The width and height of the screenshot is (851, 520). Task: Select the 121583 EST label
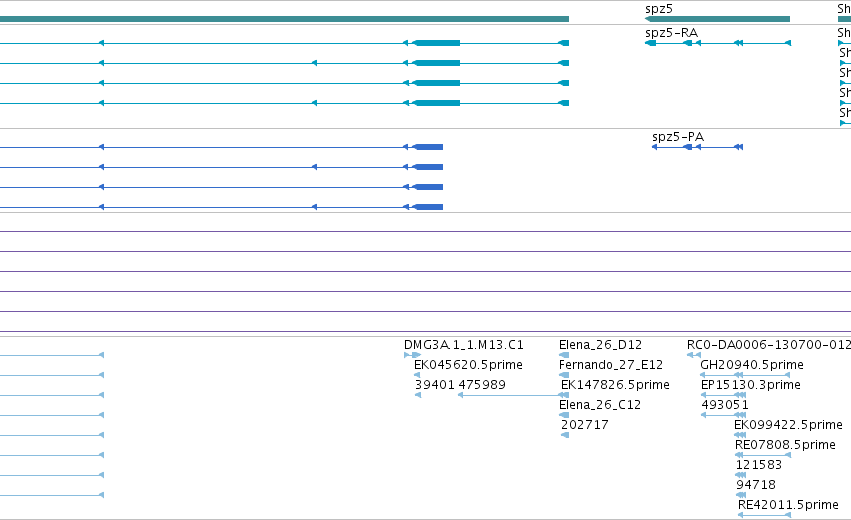click(x=759, y=465)
